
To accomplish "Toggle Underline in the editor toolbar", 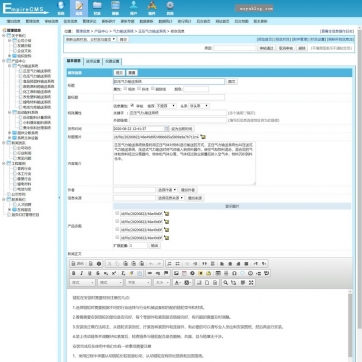I will click(90, 273).
